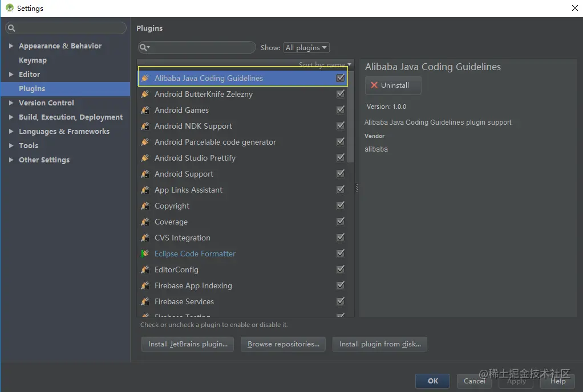The height and width of the screenshot is (392, 583).
Task: Open Version Control settings category
Action: [46, 103]
